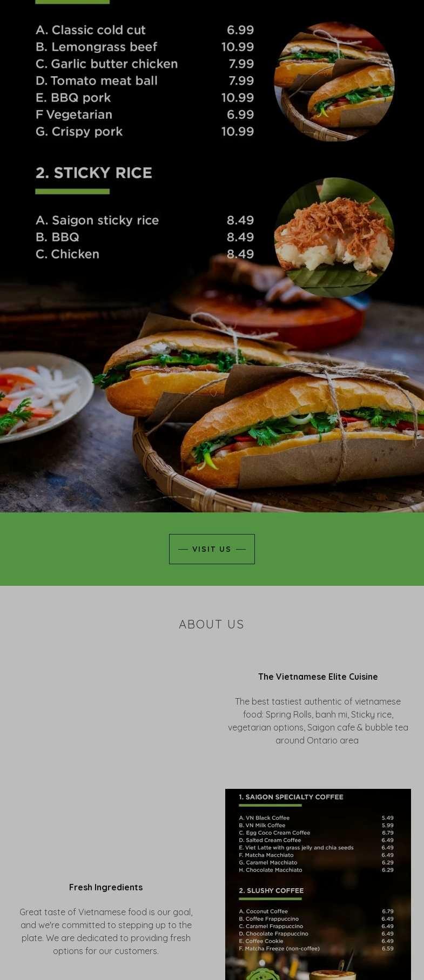Click the 2. STICKY RICE section heading
Image resolution: width=424 pixels, height=980 pixels.
94,173
